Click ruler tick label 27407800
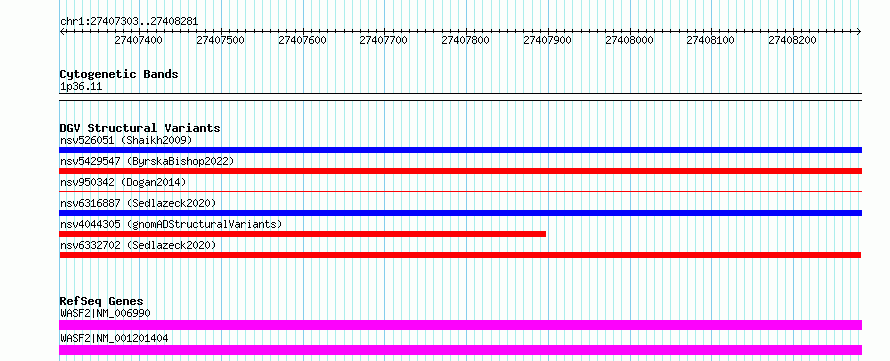Viewport: 890px width, 361px height. 465,40
